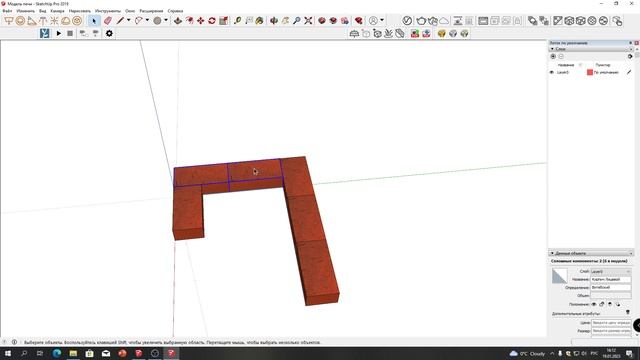
Task: Select the Rotate tool
Action: tap(212, 20)
